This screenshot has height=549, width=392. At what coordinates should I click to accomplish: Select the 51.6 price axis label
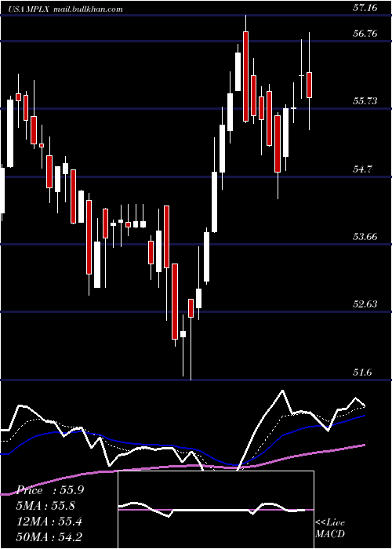(362, 373)
